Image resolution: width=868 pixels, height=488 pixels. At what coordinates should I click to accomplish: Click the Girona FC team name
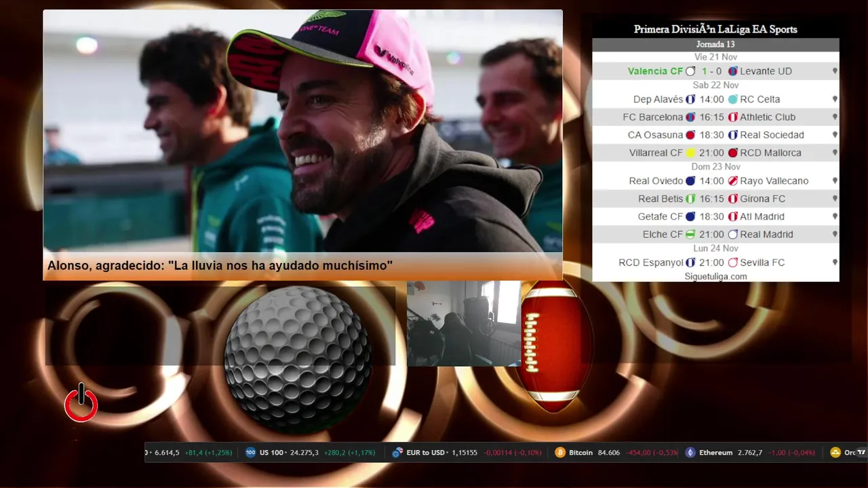coord(762,199)
